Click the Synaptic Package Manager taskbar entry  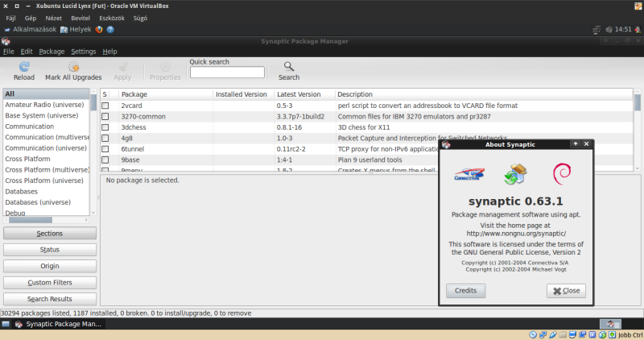(x=58, y=324)
